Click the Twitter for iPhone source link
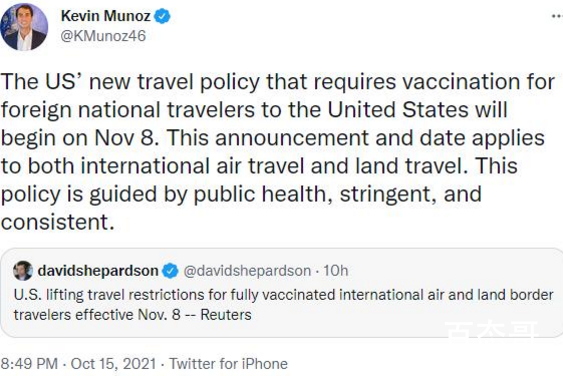 tap(229, 364)
